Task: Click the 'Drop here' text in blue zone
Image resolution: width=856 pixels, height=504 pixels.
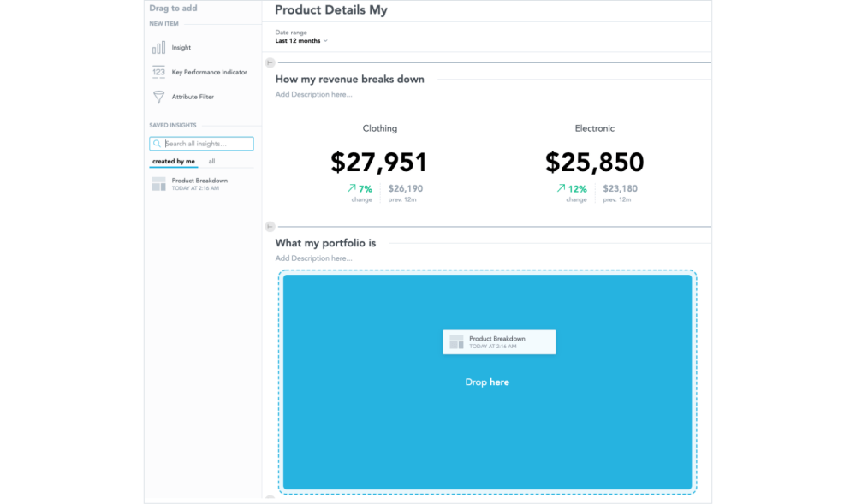Action: 487,382
